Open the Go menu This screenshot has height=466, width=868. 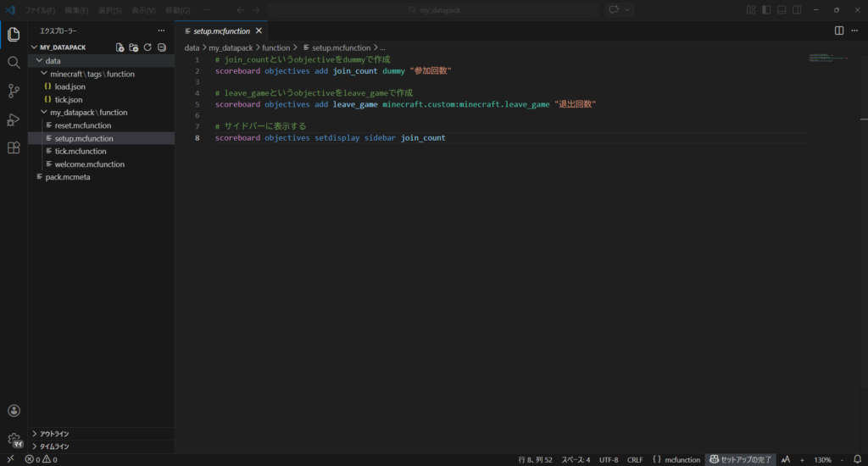pos(177,10)
